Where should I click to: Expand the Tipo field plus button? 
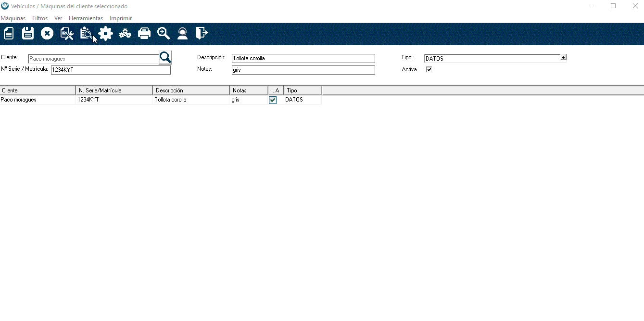coord(563,58)
